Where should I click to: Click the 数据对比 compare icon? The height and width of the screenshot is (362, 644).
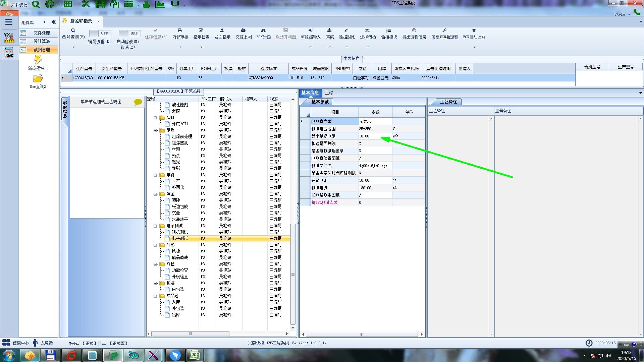[x=346, y=31]
